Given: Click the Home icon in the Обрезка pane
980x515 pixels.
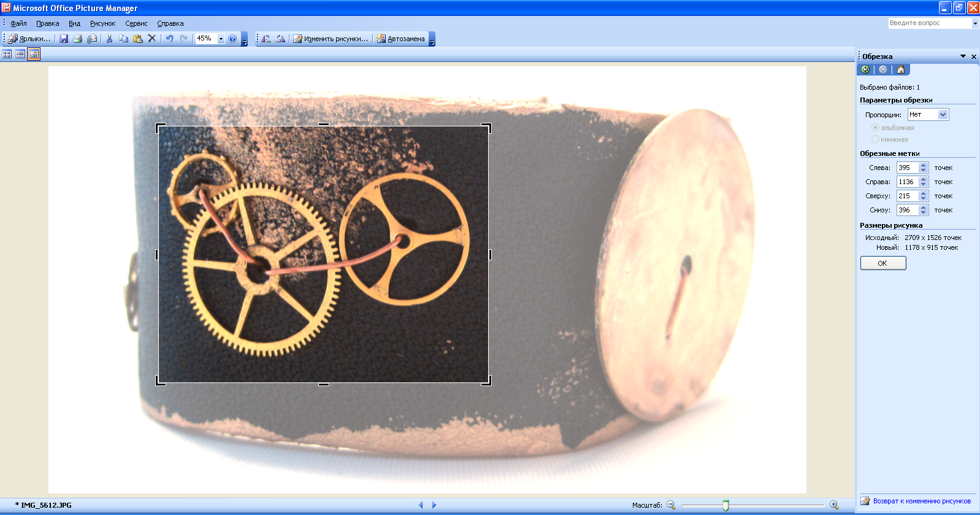Looking at the screenshot, I should 900,69.
